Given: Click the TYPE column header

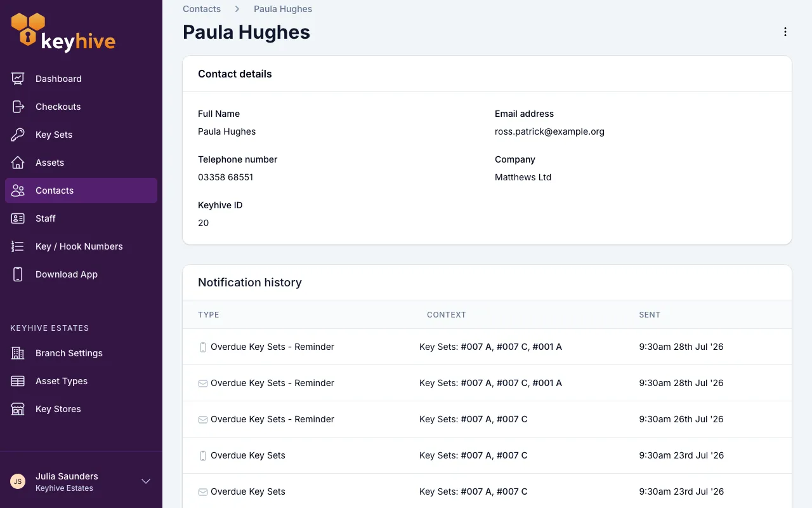Looking at the screenshot, I should point(209,315).
